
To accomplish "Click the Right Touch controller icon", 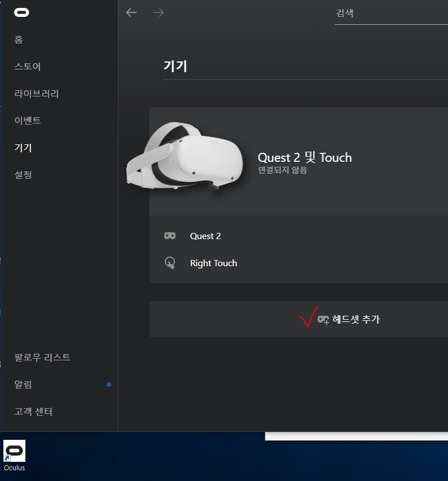I will point(170,263).
